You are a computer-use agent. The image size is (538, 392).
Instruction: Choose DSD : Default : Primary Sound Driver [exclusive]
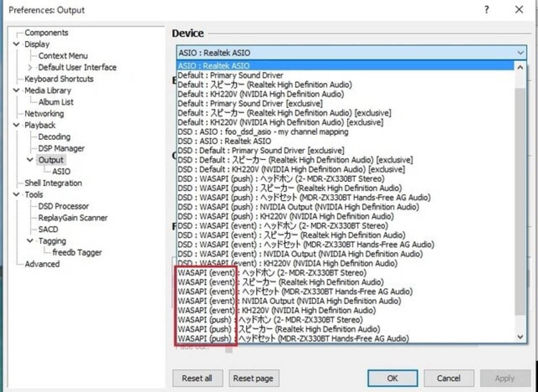[346, 151]
